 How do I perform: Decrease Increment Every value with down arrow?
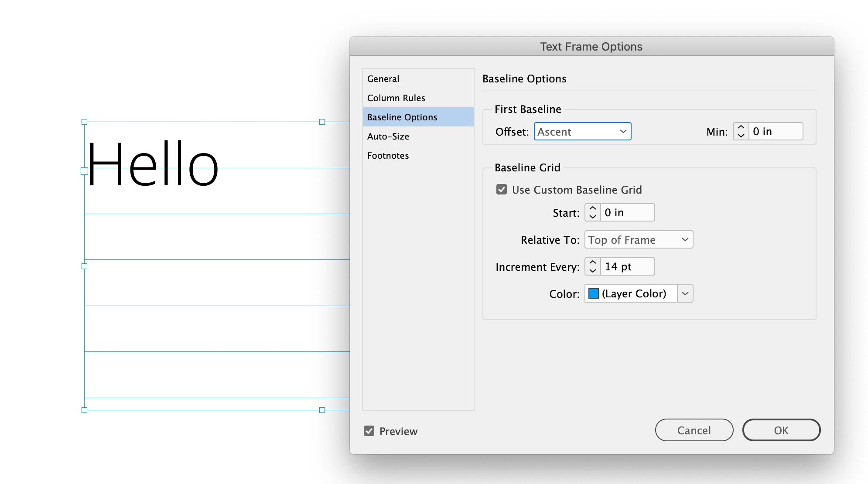[592, 271]
